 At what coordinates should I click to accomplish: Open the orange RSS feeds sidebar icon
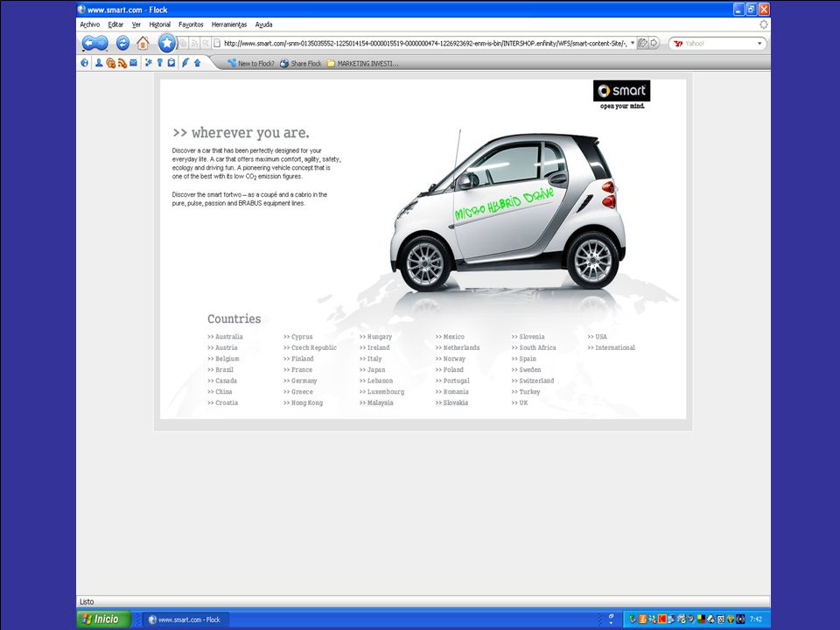(122, 63)
